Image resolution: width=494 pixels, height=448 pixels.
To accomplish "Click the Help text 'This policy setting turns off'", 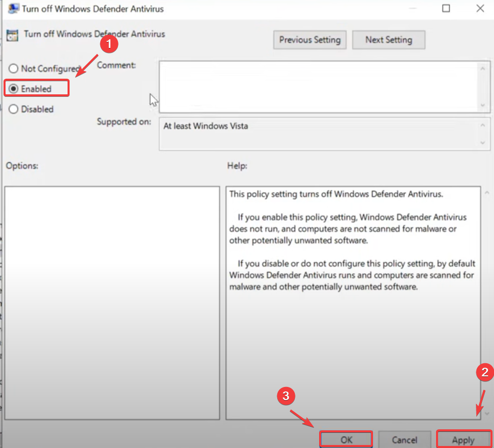I will (x=336, y=194).
